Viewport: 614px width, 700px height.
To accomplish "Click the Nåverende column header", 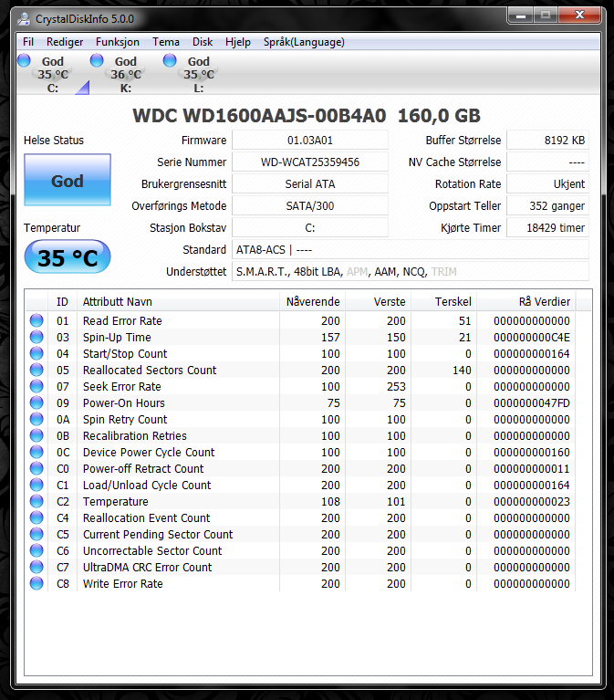I will [312, 302].
